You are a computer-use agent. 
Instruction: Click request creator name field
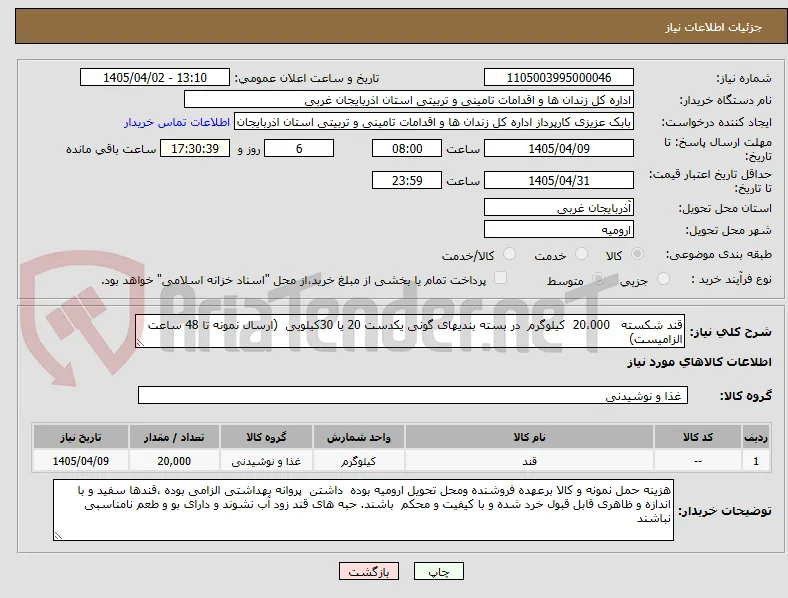tap(434, 122)
